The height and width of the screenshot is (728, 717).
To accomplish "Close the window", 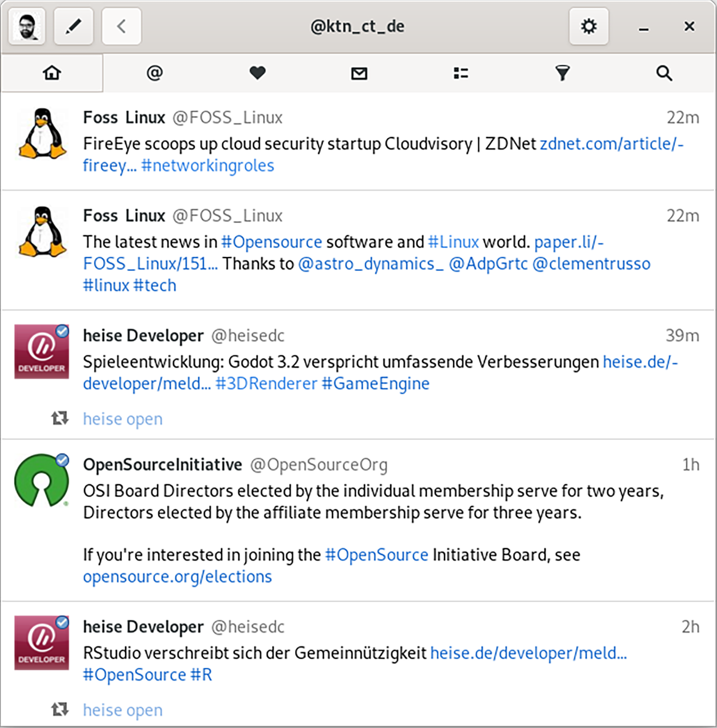I will click(690, 26).
